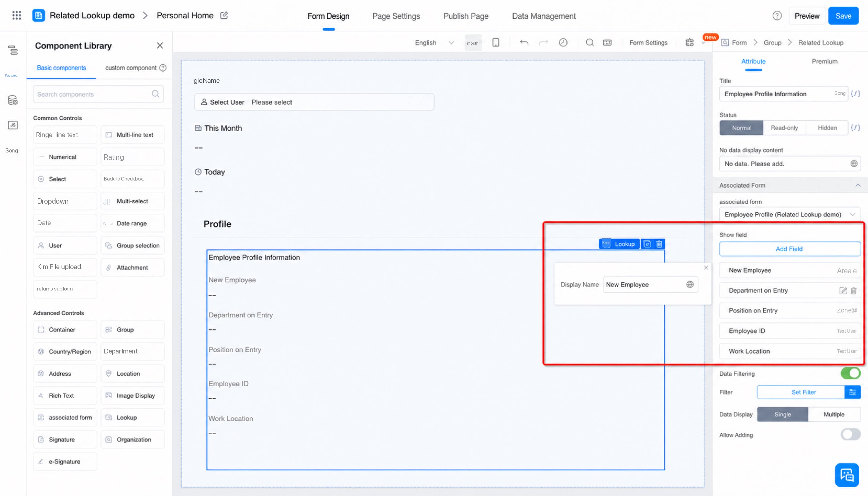This screenshot has width=868, height=496.
Task: Click the Add Field button
Action: click(x=790, y=249)
